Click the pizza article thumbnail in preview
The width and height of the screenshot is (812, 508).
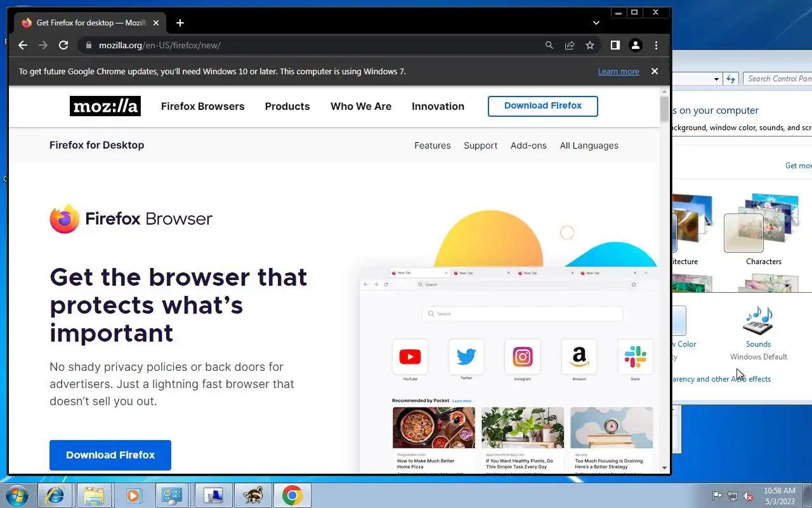click(434, 428)
